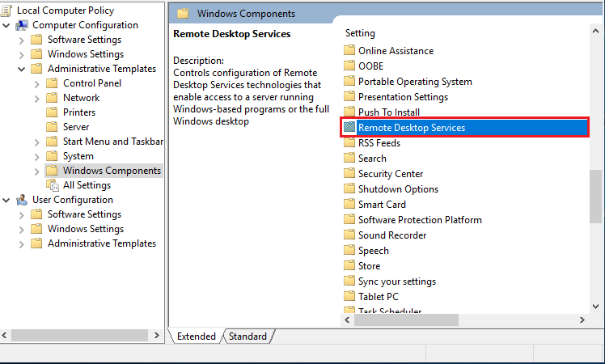Click the User Configuration user icon
Viewport: 605px width, 364px height.
coord(22,200)
